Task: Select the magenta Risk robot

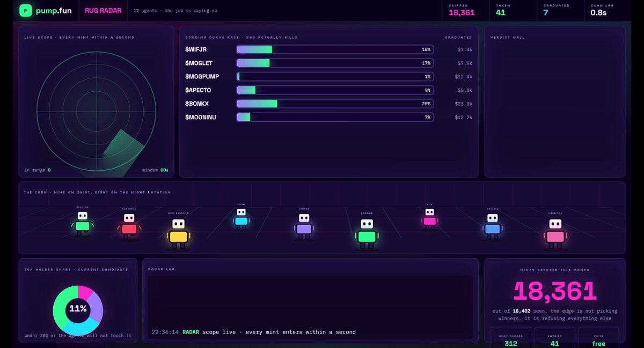Action: tap(429, 218)
